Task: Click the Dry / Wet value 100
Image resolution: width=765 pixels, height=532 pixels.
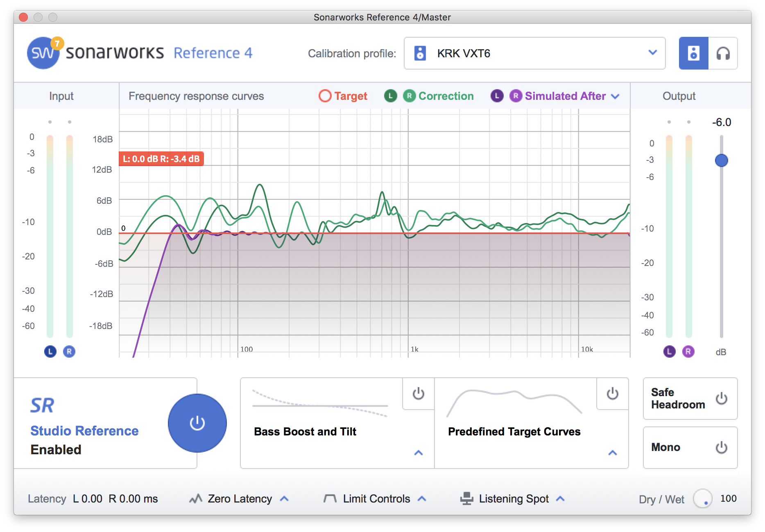Action: [x=728, y=498]
